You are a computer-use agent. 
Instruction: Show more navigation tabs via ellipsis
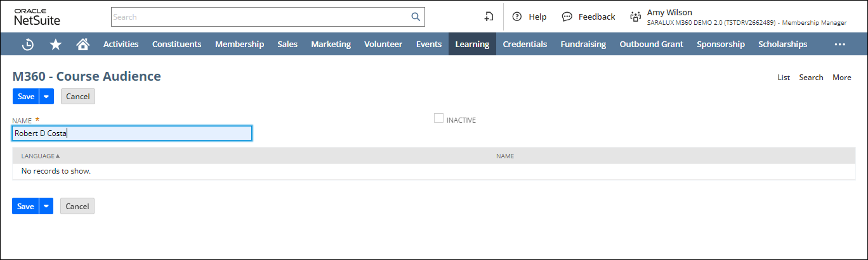840,44
